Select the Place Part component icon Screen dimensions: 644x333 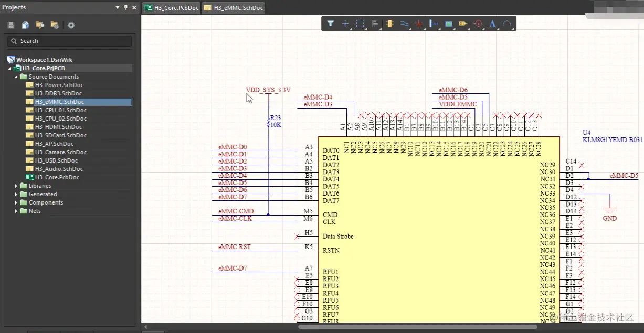pyautogui.click(x=389, y=24)
